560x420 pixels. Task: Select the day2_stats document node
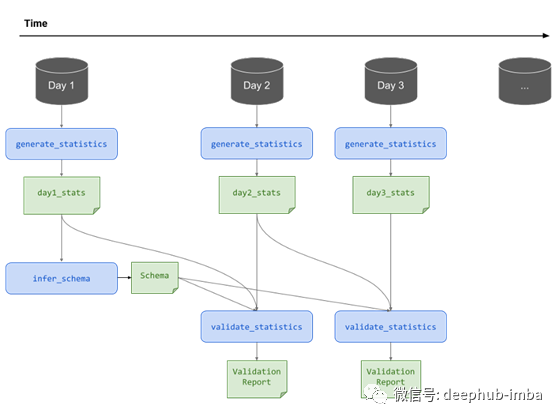[257, 195]
